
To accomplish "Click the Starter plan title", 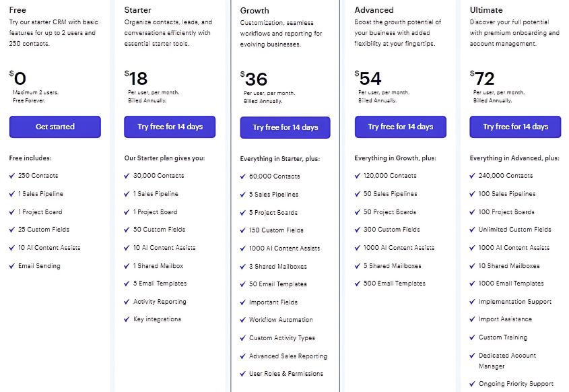I will [x=138, y=10].
